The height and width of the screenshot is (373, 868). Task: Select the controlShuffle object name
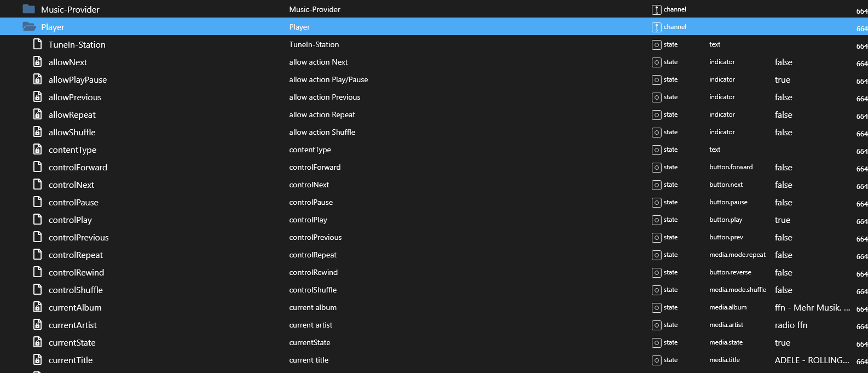point(76,290)
